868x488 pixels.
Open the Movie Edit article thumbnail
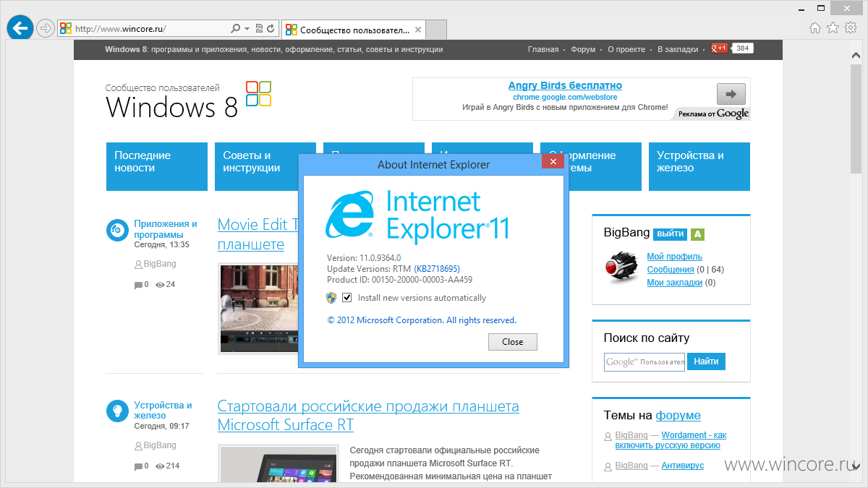coord(258,308)
